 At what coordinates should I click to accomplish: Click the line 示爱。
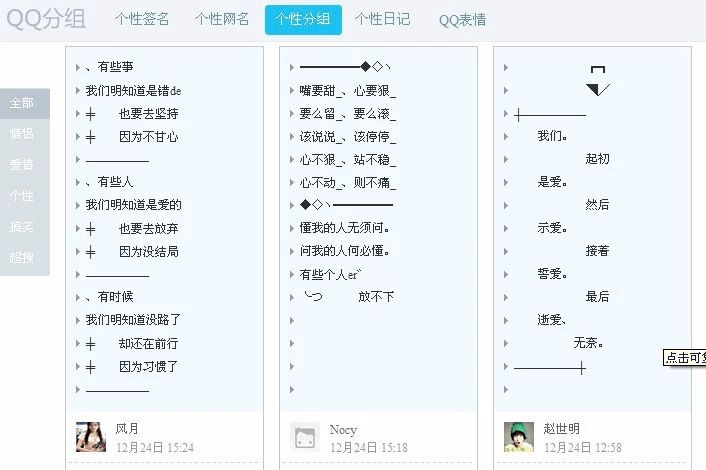552,228
